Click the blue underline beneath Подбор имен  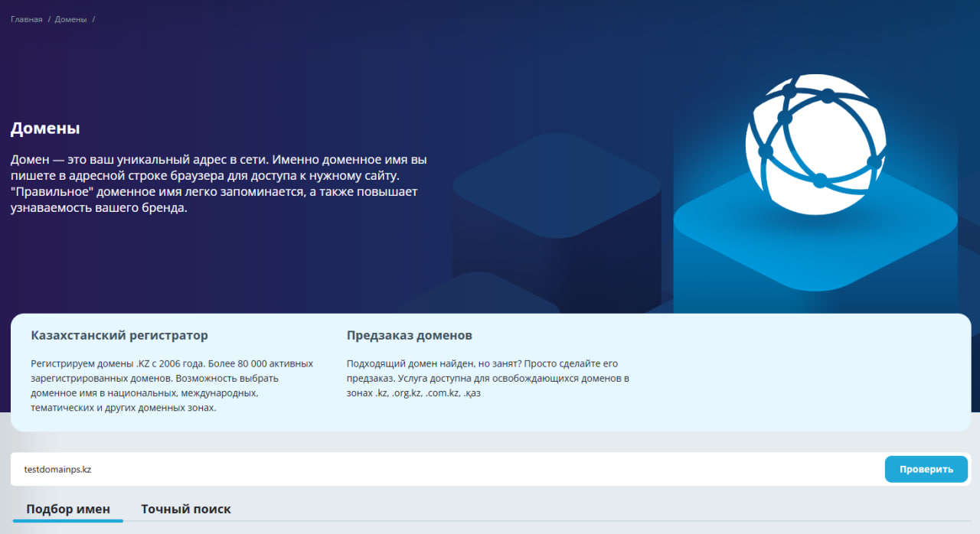tap(68, 520)
